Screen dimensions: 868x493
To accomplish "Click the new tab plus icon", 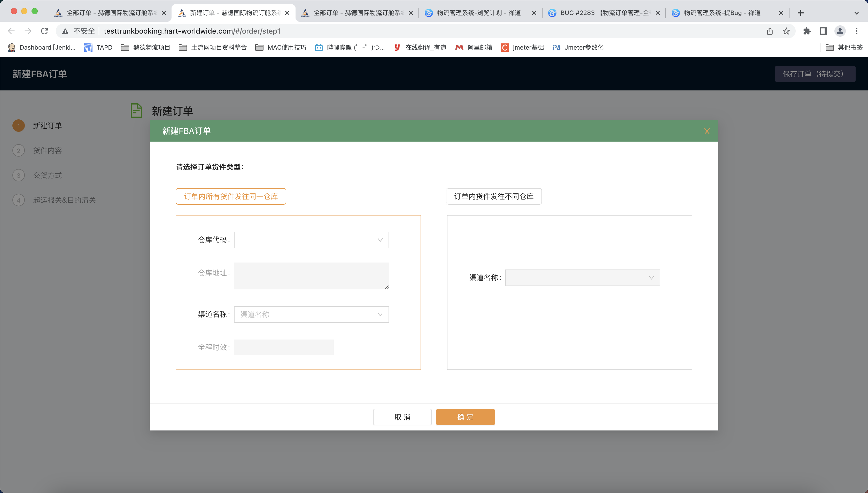I will click(801, 13).
